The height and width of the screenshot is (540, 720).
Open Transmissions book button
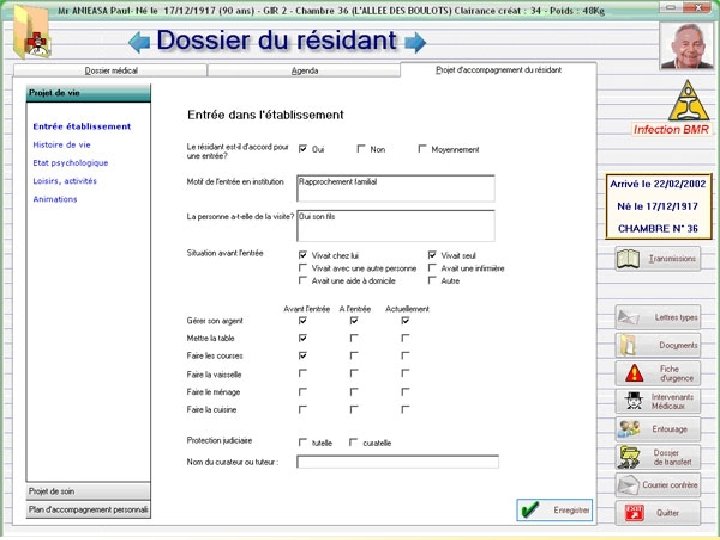(658, 259)
